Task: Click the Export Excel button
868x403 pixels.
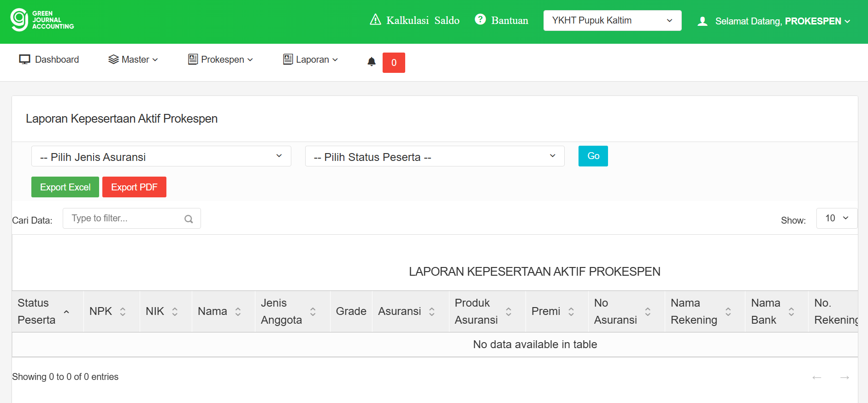Action: tap(65, 187)
